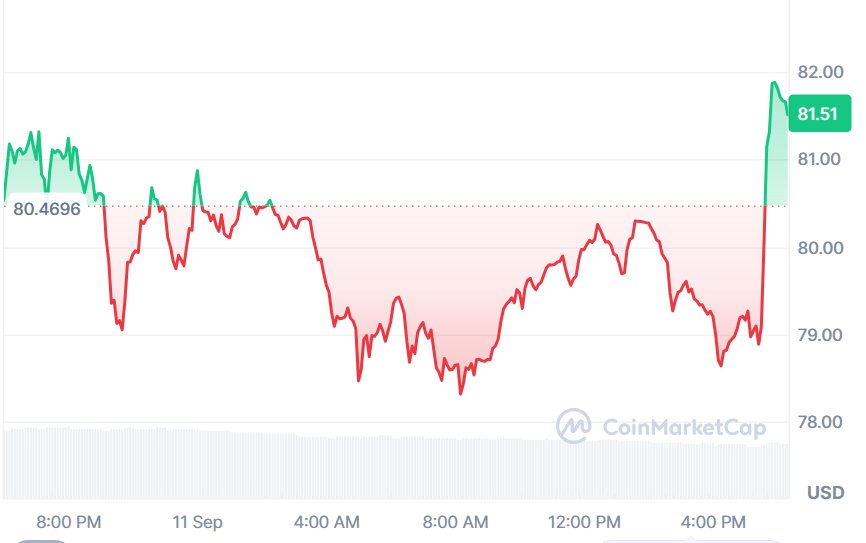Click the green price peak near 82.00
The height and width of the screenshot is (543, 866).
tap(774, 83)
